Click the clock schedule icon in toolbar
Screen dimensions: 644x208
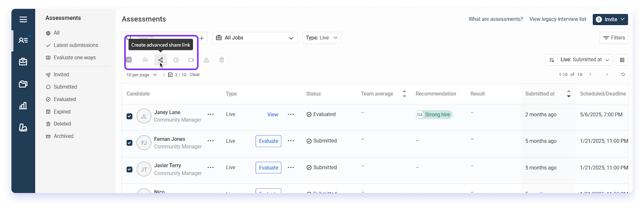click(x=176, y=60)
